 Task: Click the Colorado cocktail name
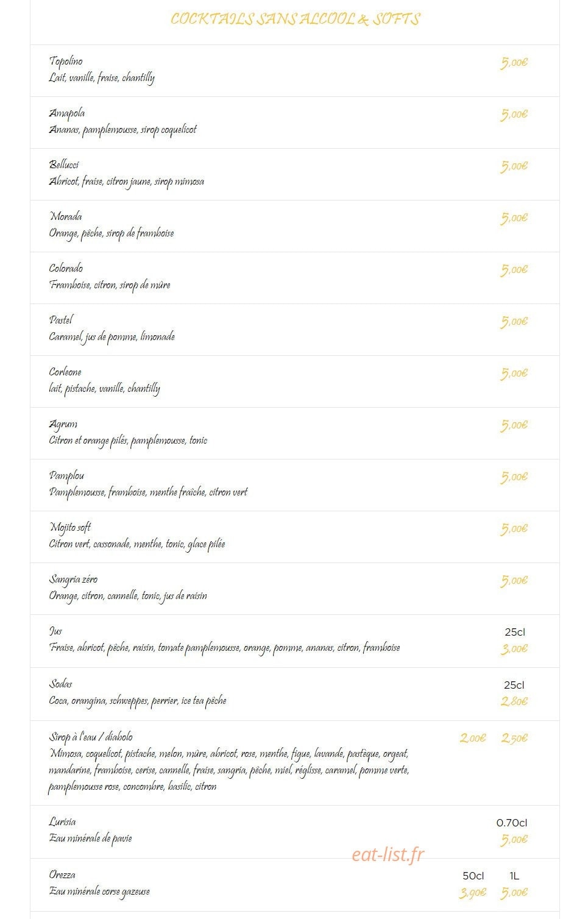(x=66, y=268)
